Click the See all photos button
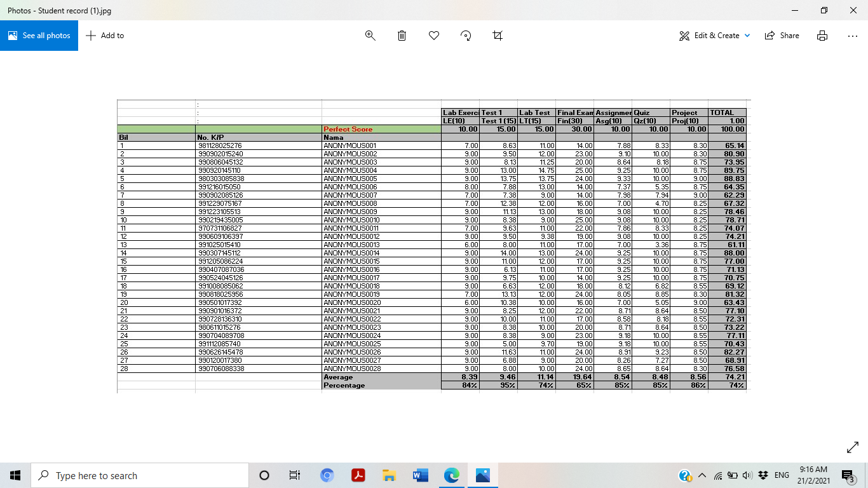 point(39,36)
